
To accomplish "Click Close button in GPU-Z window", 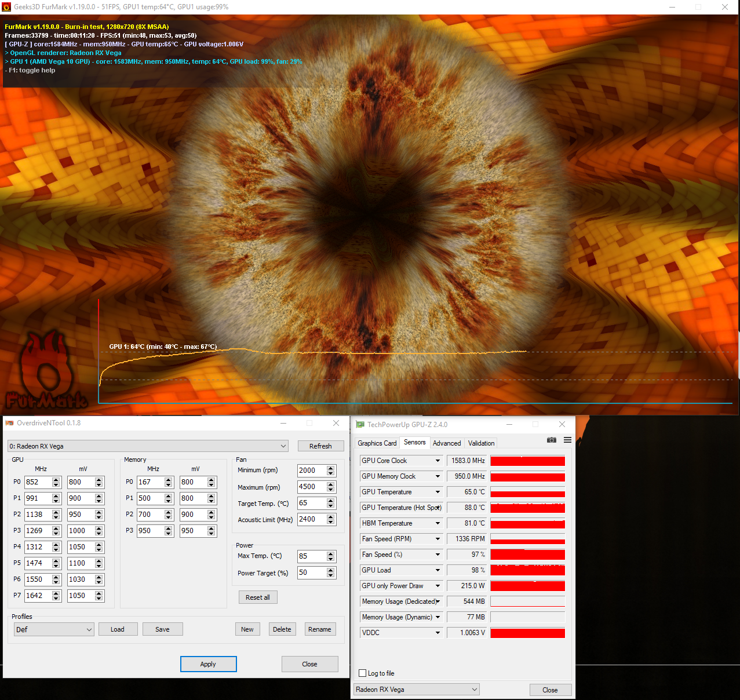I will point(551,690).
